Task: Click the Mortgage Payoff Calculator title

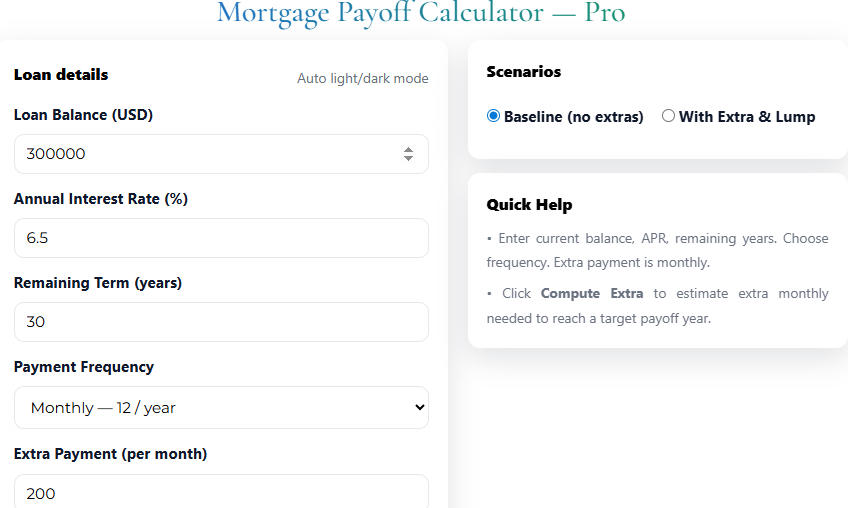Action: (420, 13)
